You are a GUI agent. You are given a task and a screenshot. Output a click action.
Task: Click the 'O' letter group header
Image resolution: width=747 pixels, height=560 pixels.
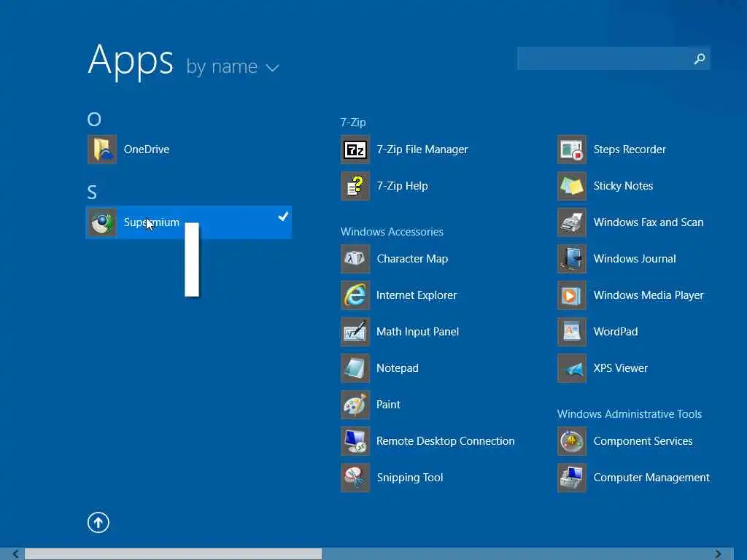[x=94, y=119]
